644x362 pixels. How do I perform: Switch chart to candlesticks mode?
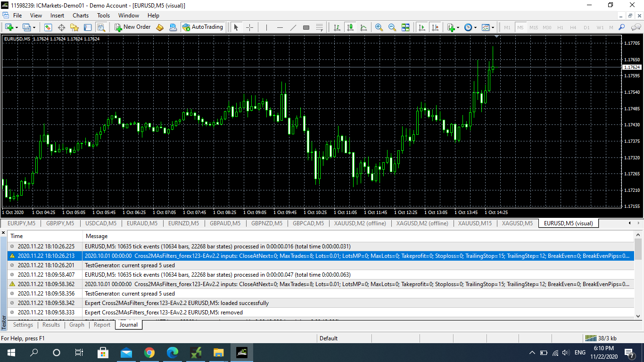(x=350, y=27)
